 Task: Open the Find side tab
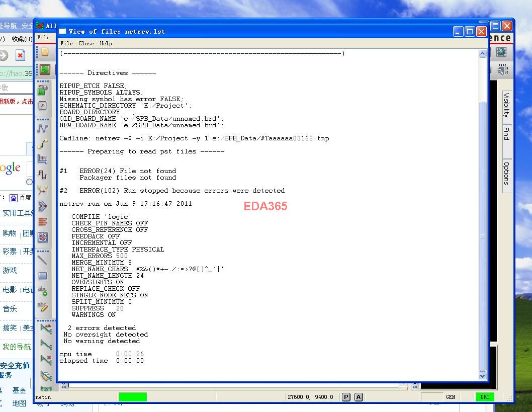506,134
